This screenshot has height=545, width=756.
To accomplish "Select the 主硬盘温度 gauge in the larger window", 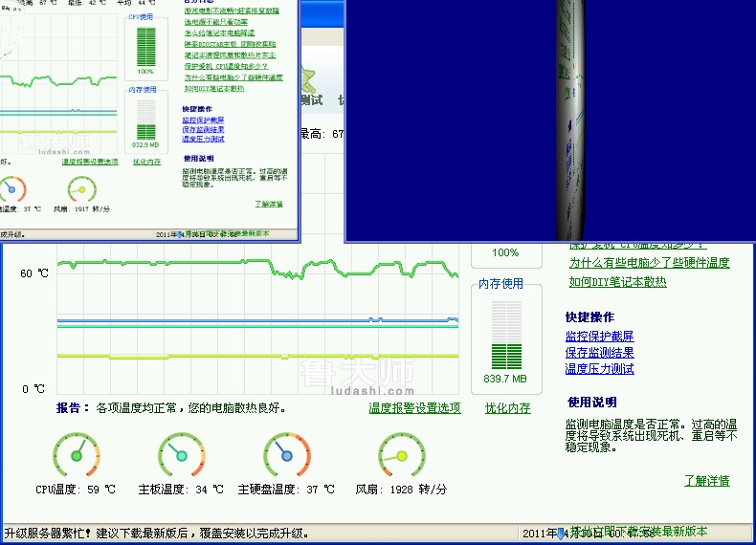I will (286, 455).
